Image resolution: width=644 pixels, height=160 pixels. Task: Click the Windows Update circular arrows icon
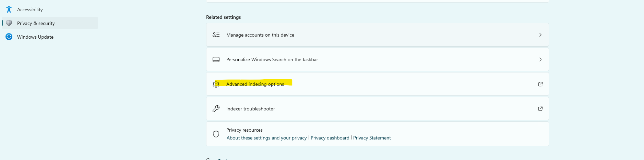(x=9, y=37)
